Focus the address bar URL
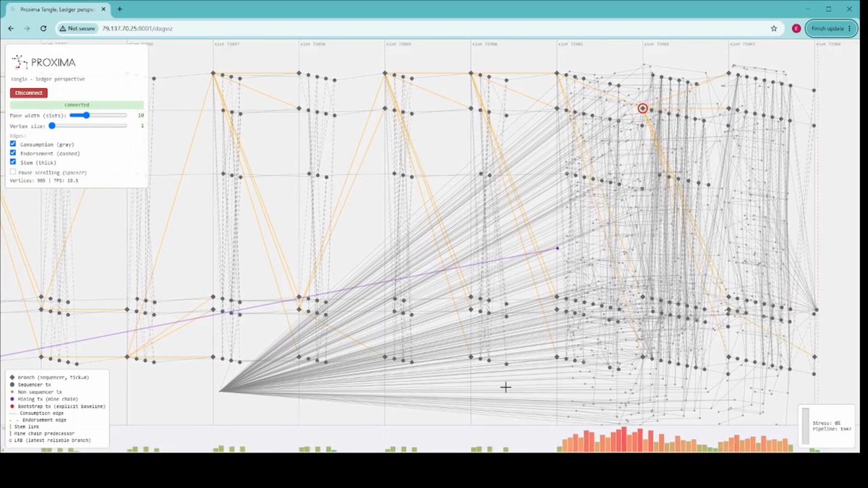Image resolution: width=868 pixels, height=488 pixels. click(137, 29)
